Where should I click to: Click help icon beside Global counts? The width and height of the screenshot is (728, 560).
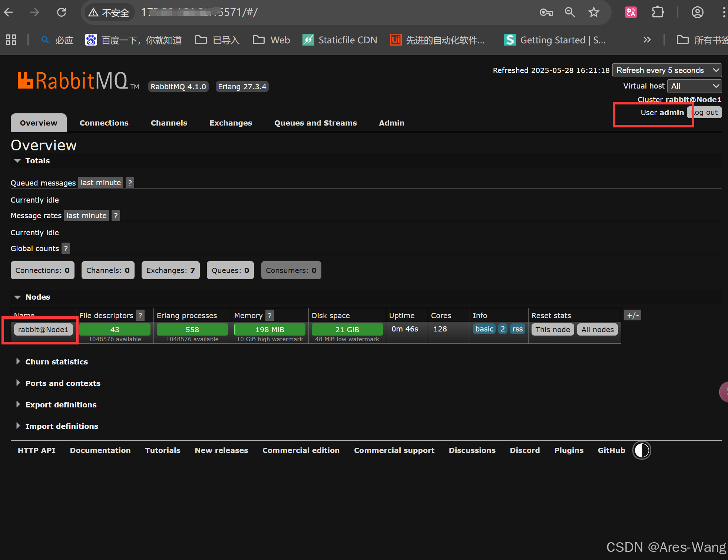66,249
